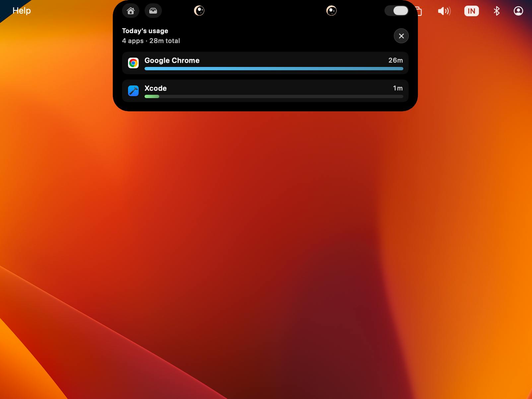Click the Xcode hammer icon
This screenshot has height=399, width=532.
[x=133, y=91]
